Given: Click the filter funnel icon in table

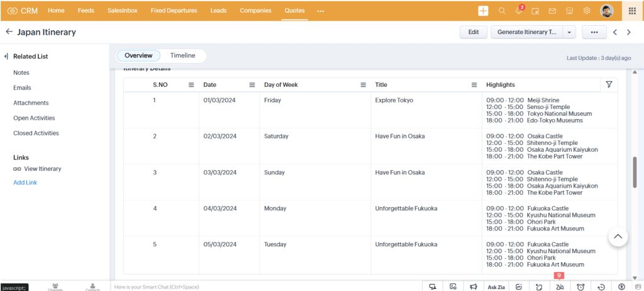Looking at the screenshot, I should [608, 84].
